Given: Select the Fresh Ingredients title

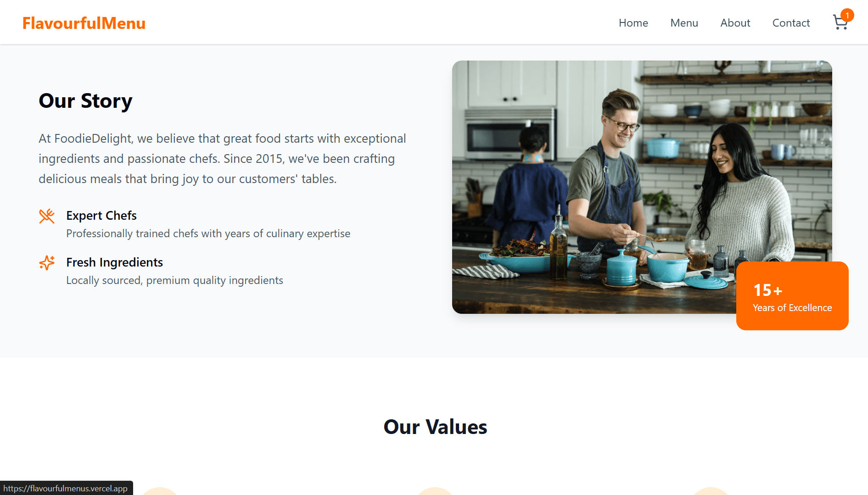Looking at the screenshot, I should point(114,262).
